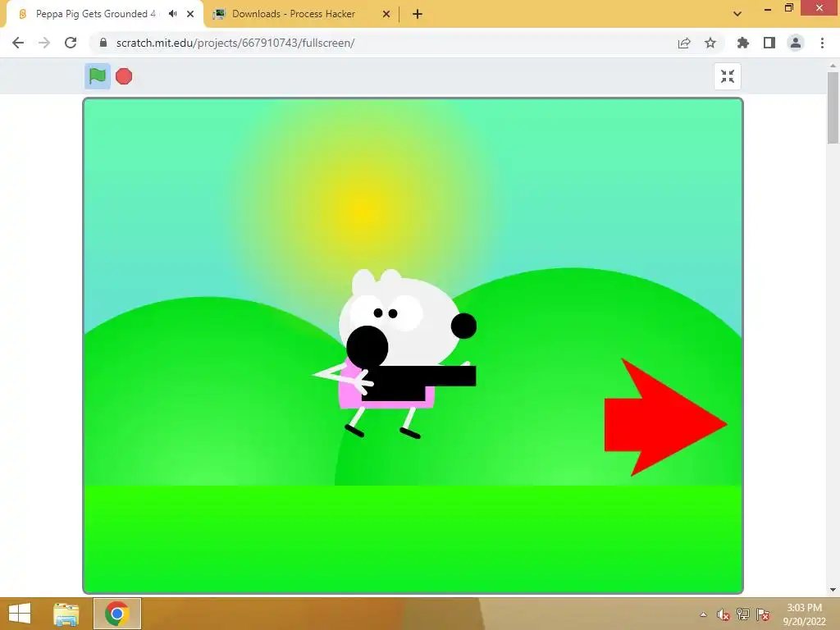Open File Explorer from the taskbar

pos(66,614)
